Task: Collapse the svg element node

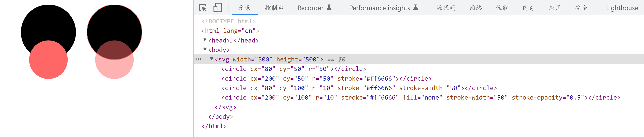Action: coord(212,59)
